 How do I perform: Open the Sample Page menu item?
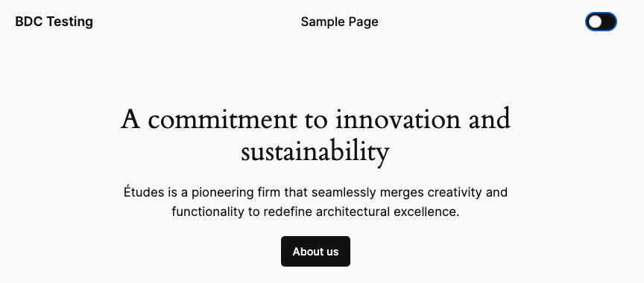tap(339, 22)
